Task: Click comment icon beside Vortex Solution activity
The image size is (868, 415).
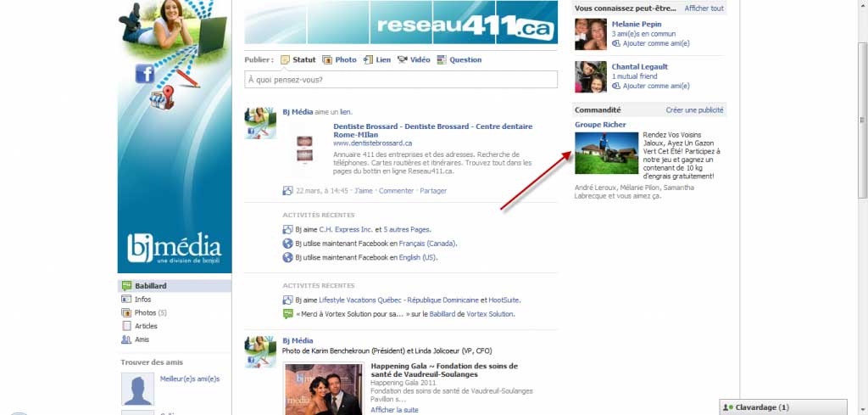Action: point(288,314)
